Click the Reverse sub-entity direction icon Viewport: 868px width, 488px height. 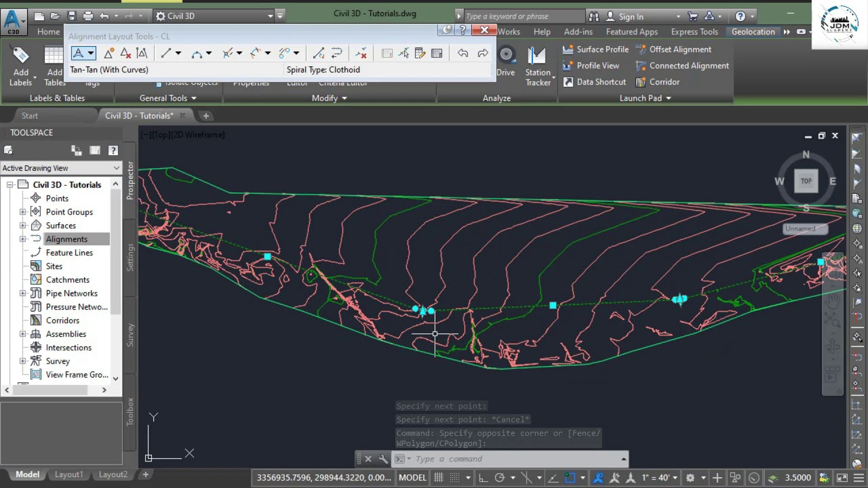click(x=337, y=54)
